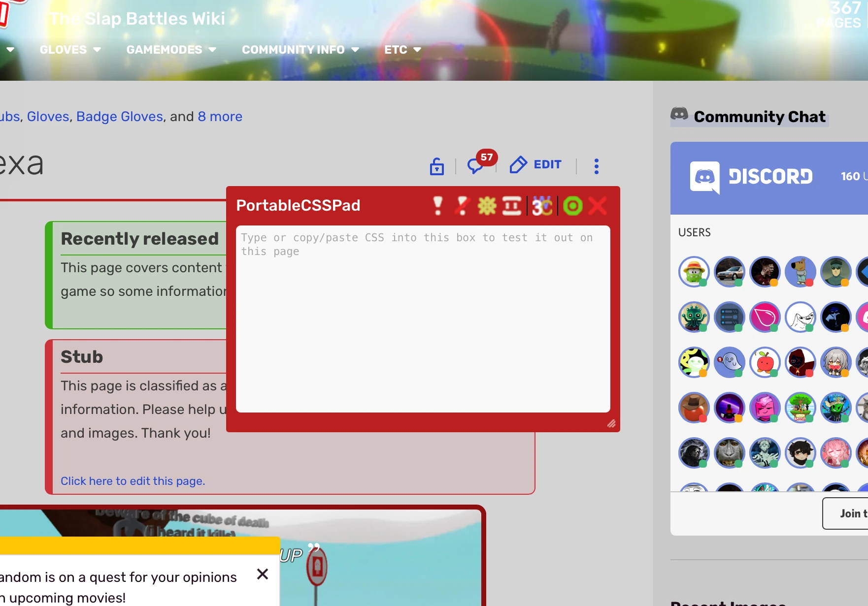Image resolution: width=868 pixels, height=606 pixels.
Task: Click the unlocked padlock icon near EDIT
Action: [436, 166]
